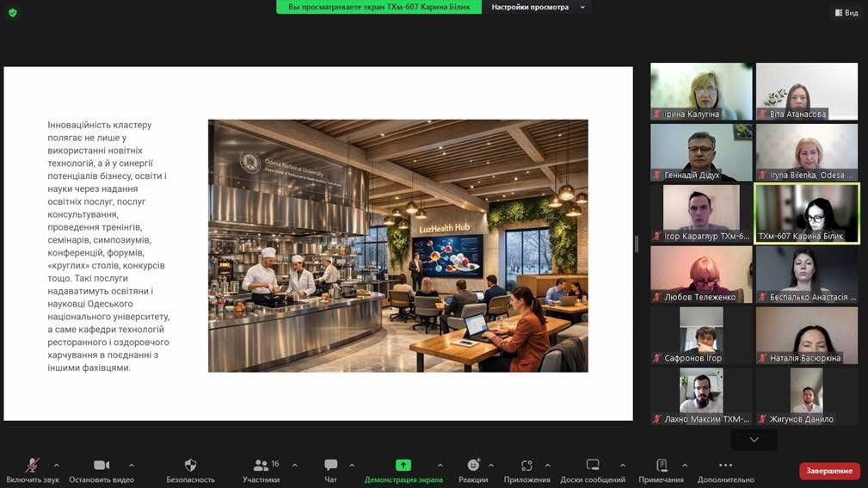Click the shared slide's restaurant image

click(397, 245)
